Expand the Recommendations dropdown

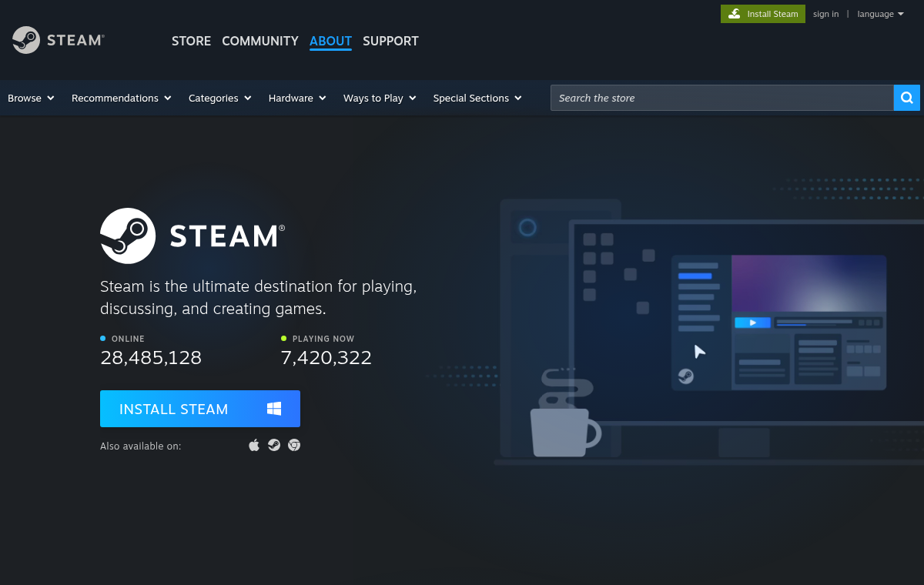coord(121,98)
